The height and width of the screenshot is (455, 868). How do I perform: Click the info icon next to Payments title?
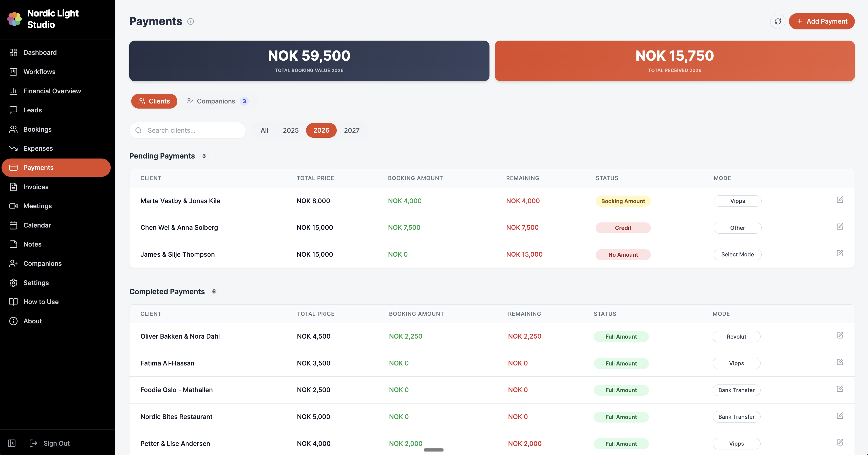(x=190, y=21)
